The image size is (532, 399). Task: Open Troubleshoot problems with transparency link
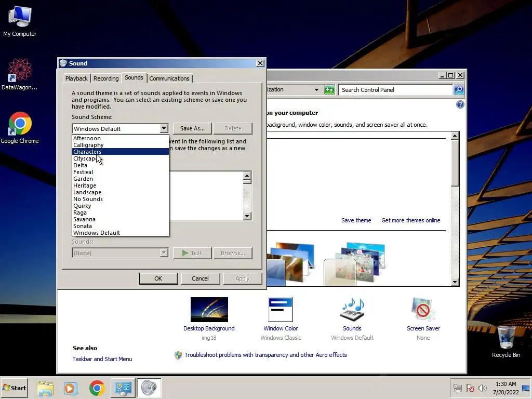tap(265, 355)
